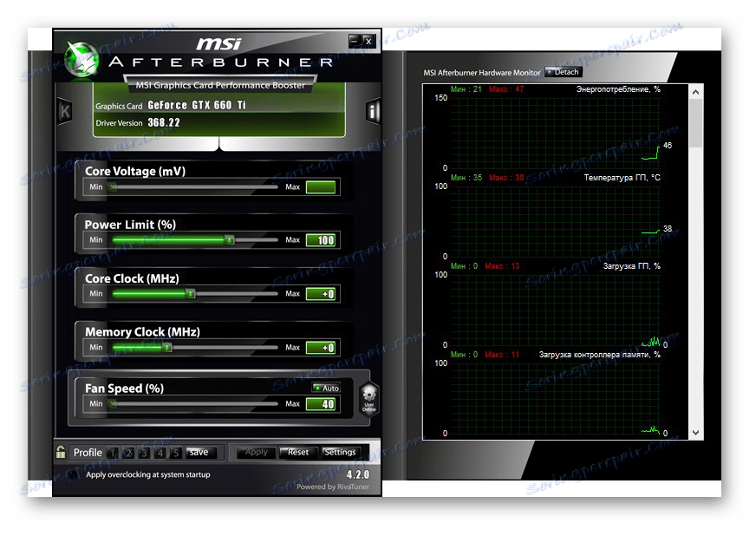Click the Powered by RivaTuner text
This screenshot has width=756, height=536.
tap(333, 487)
